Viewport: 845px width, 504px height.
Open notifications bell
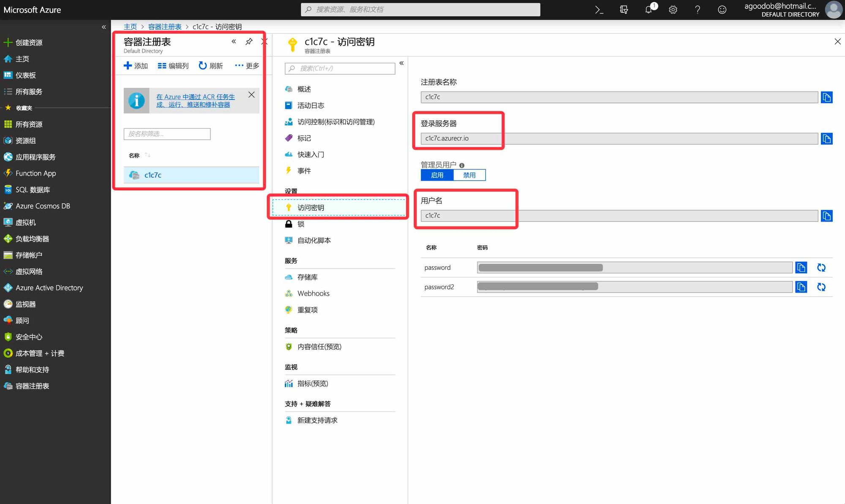coord(649,10)
